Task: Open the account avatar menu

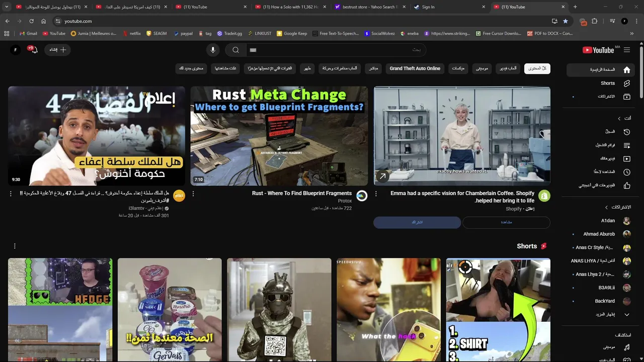Action: pyautogui.click(x=15, y=50)
